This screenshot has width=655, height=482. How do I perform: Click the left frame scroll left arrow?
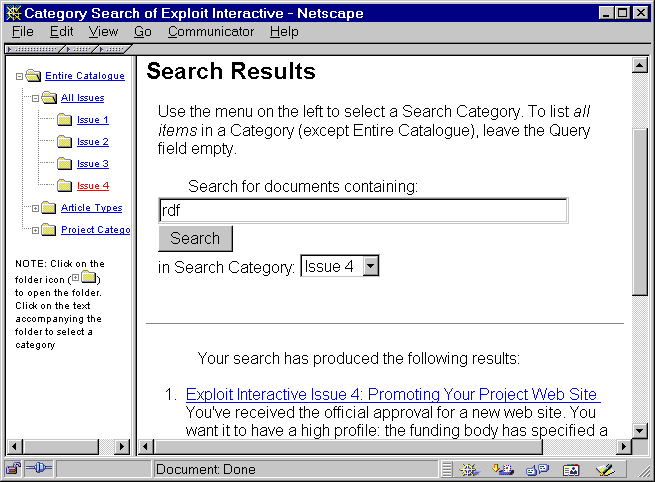pos(14,446)
